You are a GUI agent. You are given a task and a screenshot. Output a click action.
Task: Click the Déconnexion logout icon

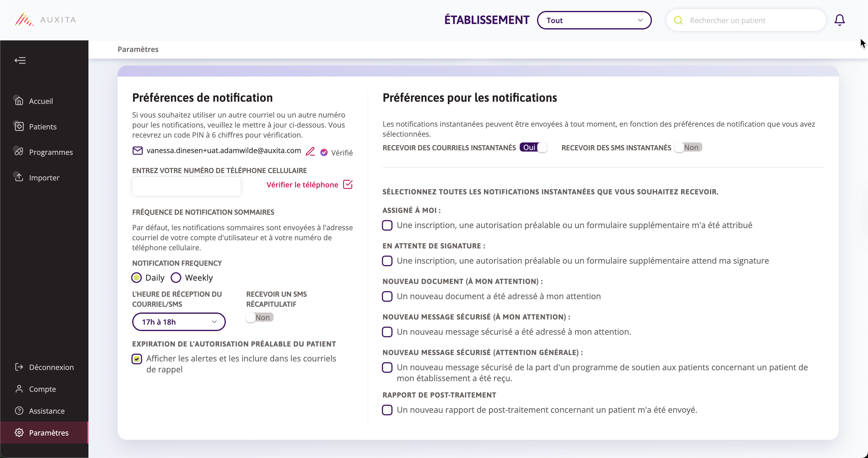click(19, 367)
